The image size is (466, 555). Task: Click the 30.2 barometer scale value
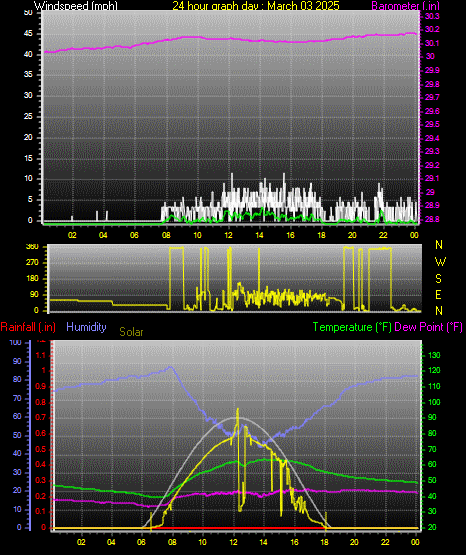click(x=432, y=29)
